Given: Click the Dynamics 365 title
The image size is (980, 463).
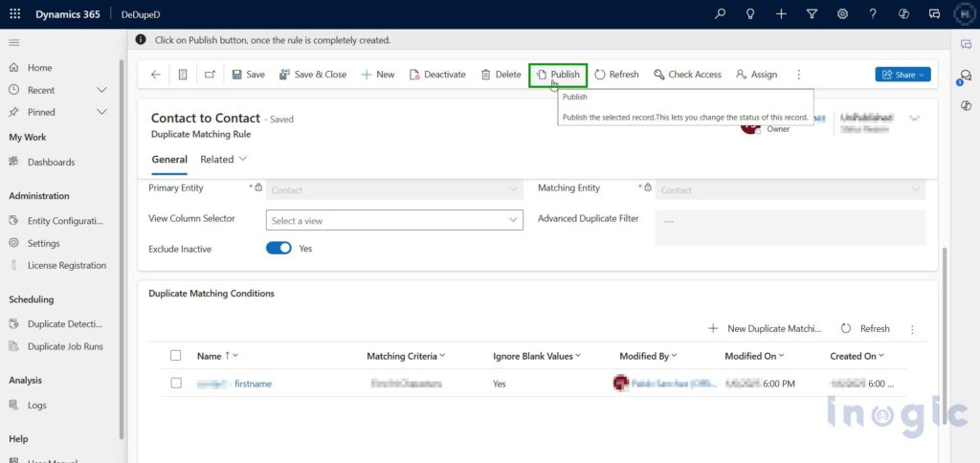Looking at the screenshot, I should tap(68, 14).
